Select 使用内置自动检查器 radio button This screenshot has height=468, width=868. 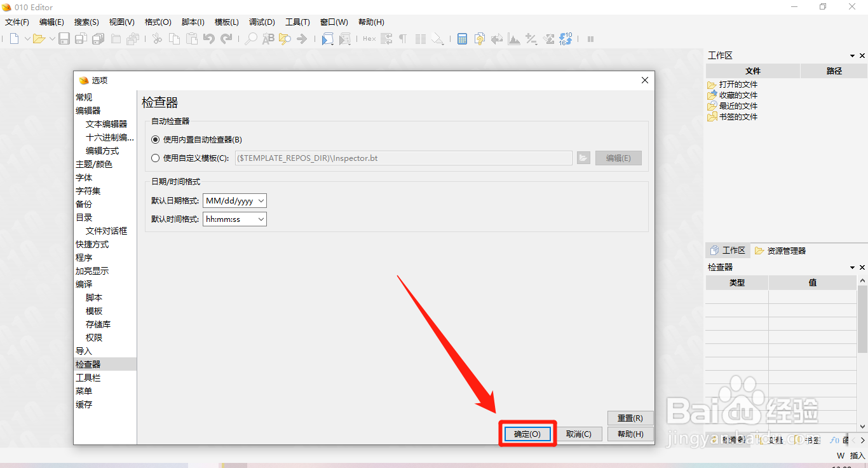156,139
